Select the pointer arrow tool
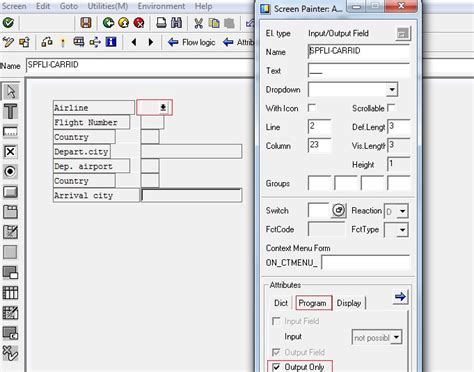474x372 pixels. [10, 91]
